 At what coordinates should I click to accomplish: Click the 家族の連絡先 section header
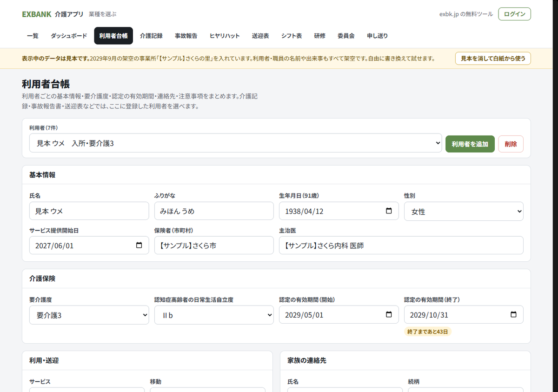click(x=307, y=360)
